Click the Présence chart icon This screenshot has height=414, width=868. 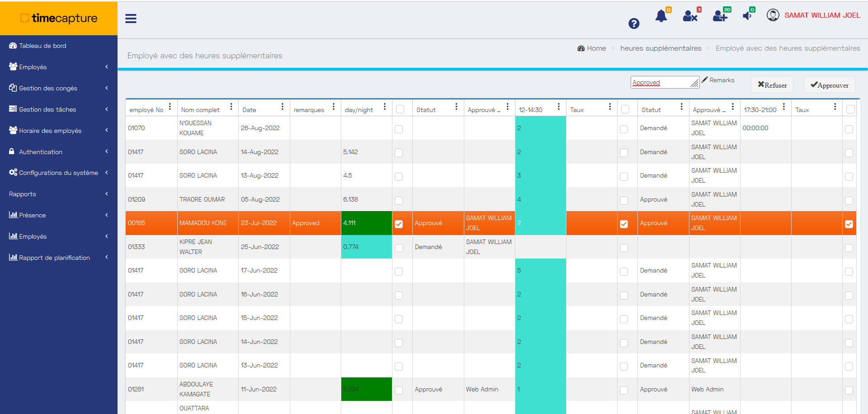coord(13,215)
